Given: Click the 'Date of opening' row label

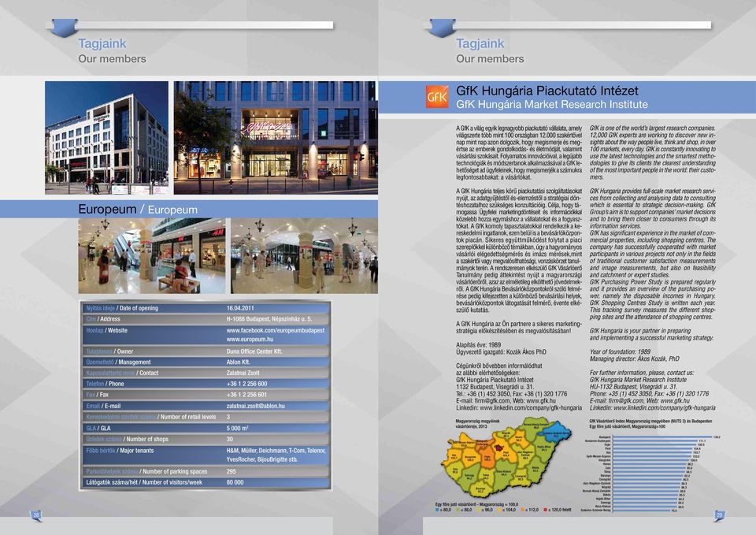Looking at the screenshot, I should pos(122,308).
